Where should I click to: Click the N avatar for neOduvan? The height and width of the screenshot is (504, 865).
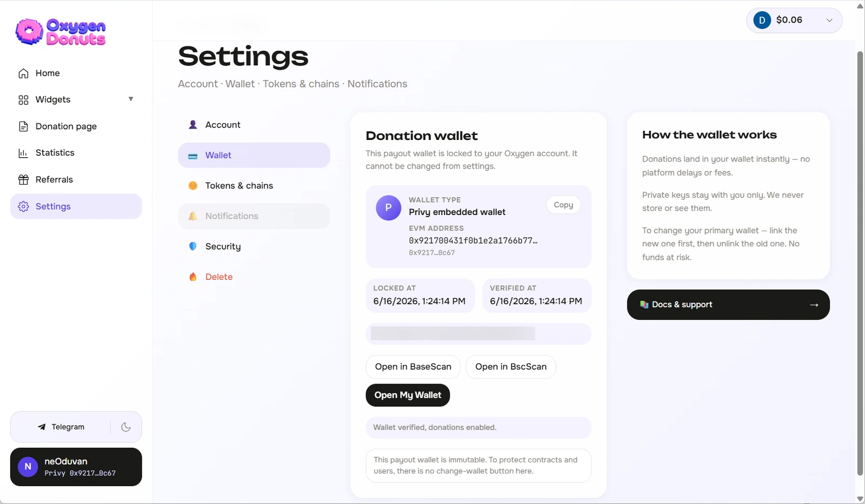pyautogui.click(x=28, y=467)
